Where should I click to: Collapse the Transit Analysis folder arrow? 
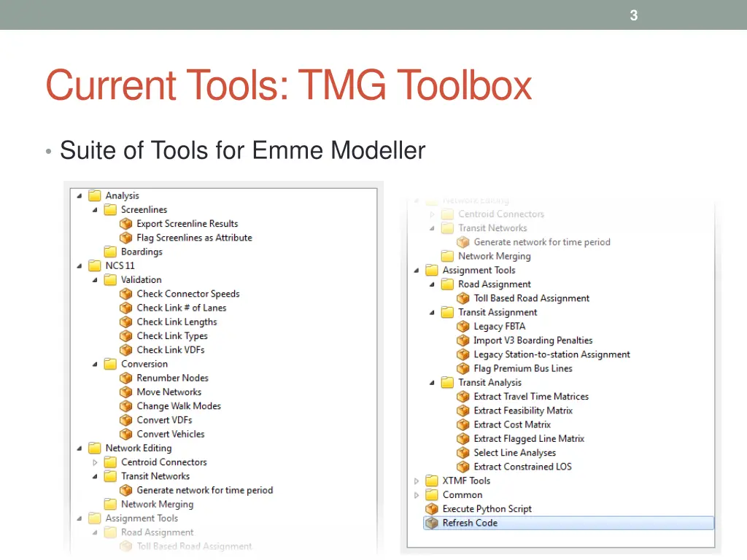click(x=432, y=383)
